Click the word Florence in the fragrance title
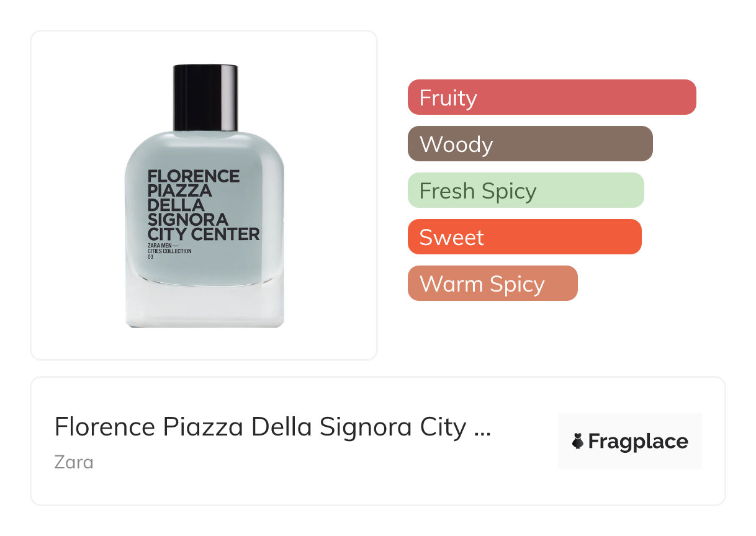Screen dimensions: 756x536 pos(104,427)
